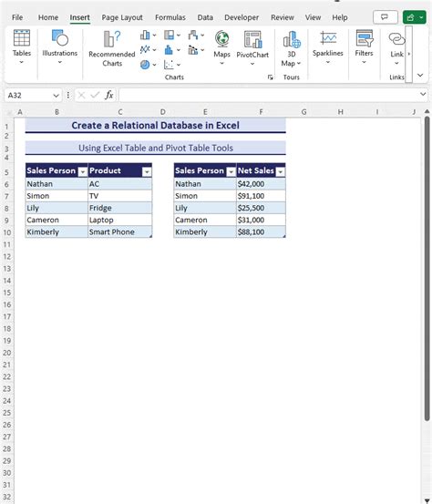Select the cell containing Smart Phone
Image resolution: width=432 pixels, height=504 pixels.
coord(120,231)
